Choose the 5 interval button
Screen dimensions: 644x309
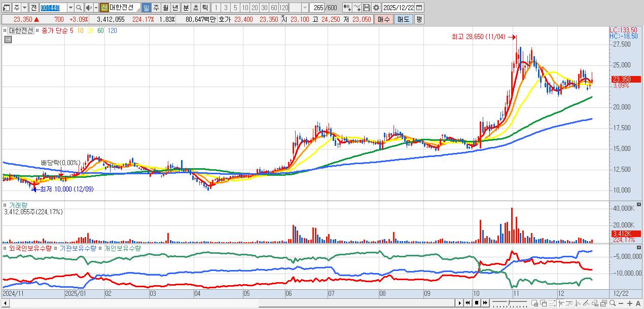pyautogui.click(x=235, y=8)
